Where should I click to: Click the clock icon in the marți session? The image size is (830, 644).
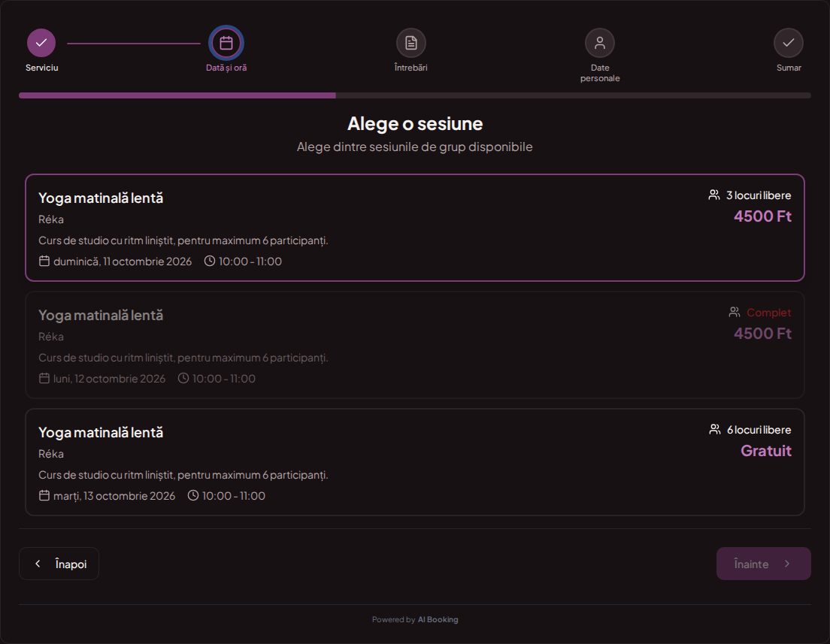pyautogui.click(x=193, y=495)
